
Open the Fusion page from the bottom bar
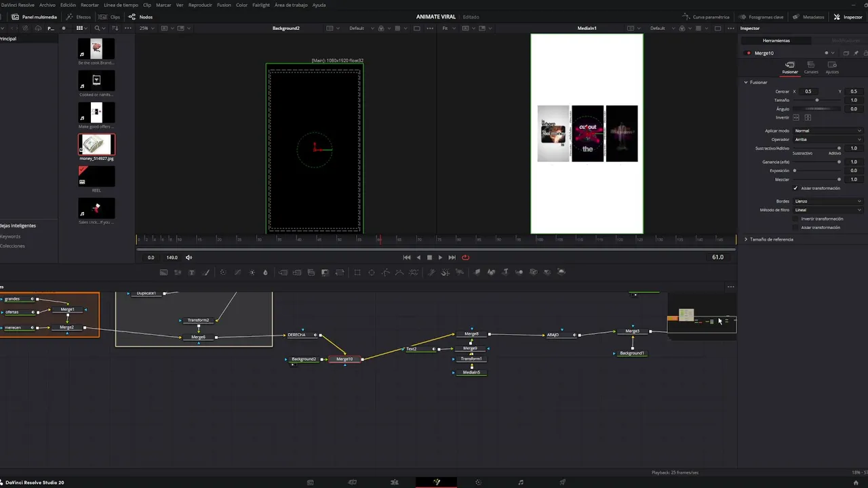click(437, 483)
